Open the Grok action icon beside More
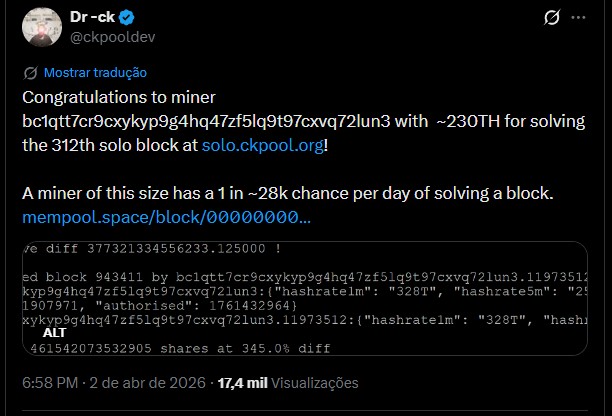The image size is (612, 416). [549, 18]
